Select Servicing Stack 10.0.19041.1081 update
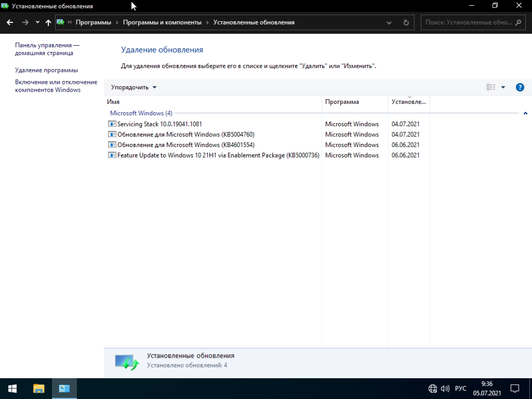 click(x=266, y=124)
